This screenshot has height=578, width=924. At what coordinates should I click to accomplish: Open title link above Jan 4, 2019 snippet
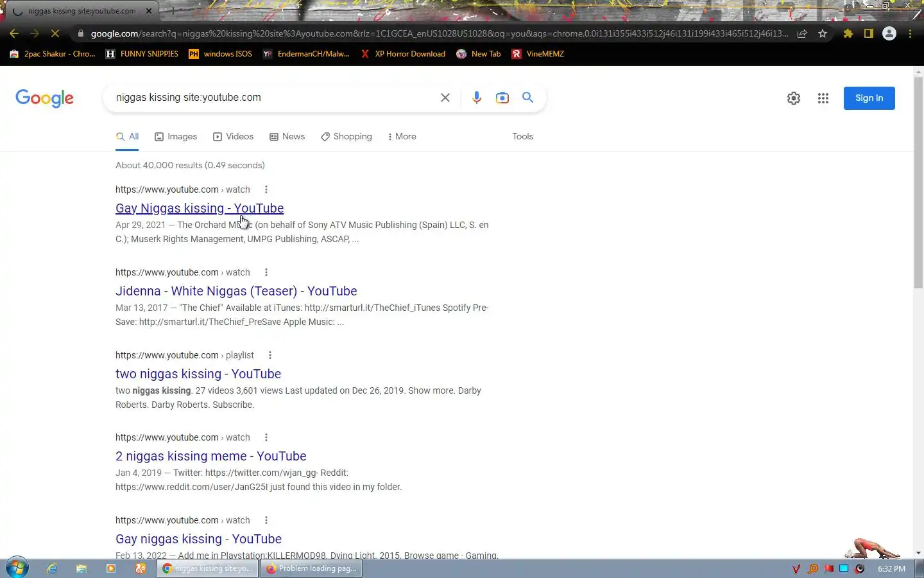(x=211, y=456)
